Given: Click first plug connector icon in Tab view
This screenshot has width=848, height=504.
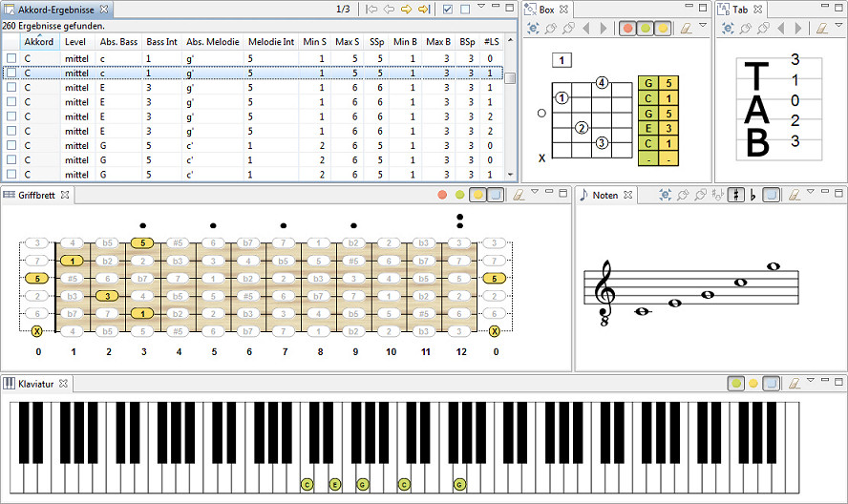Looking at the screenshot, I should pyautogui.click(x=746, y=28).
